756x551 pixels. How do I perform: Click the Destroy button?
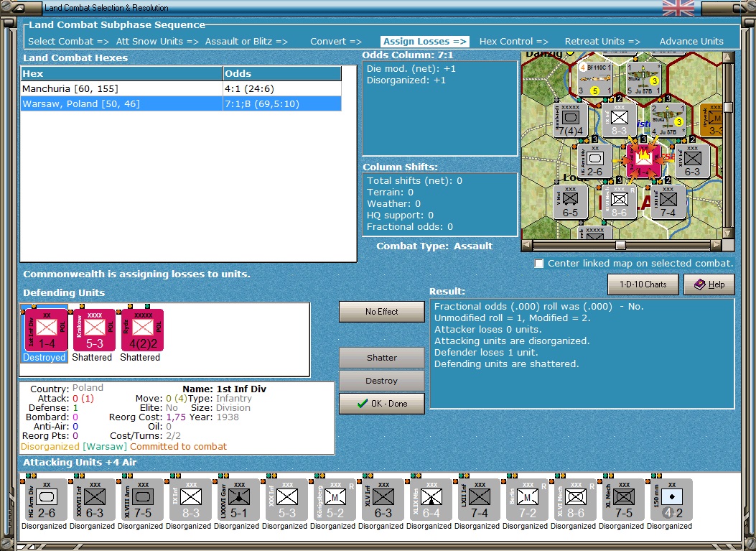381,381
